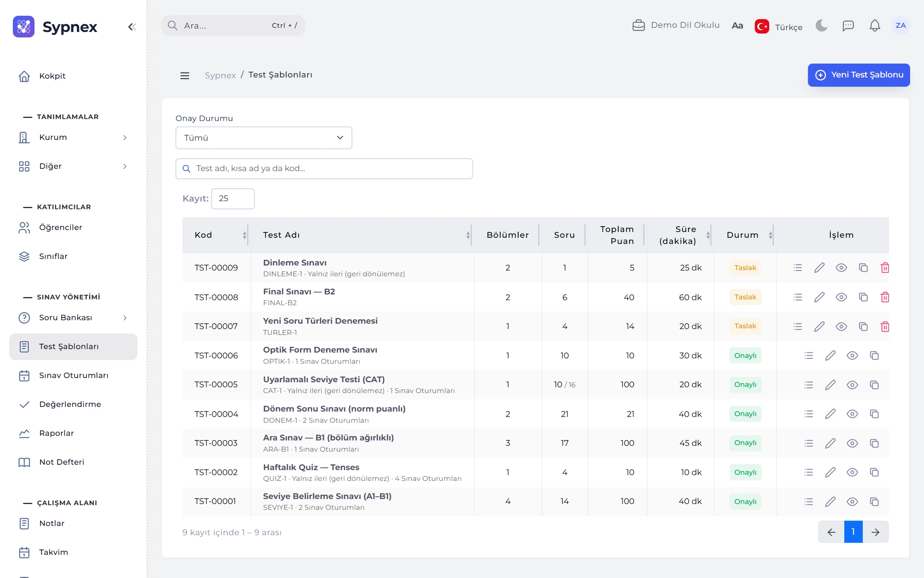The width and height of the screenshot is (924, 578).
Task: Preview Seviye Belirleme Sınavı via eye icon
Action: (852, 501)
